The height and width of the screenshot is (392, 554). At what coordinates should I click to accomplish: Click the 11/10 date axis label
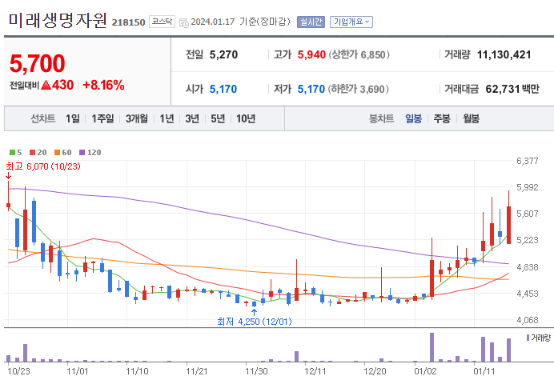pos(137,371)
